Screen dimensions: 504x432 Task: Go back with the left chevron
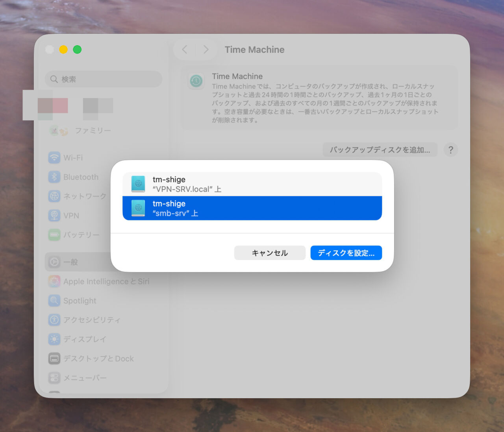[x=185, y=50]
